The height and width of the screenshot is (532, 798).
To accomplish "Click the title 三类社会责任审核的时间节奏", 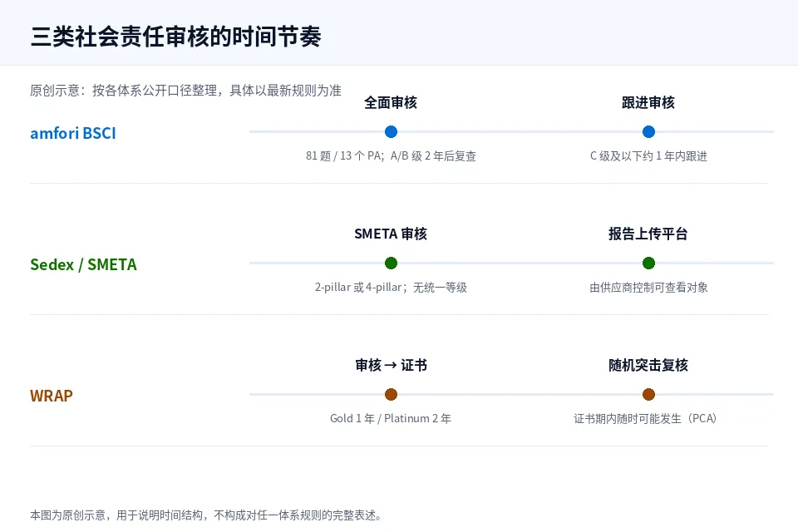I will pos(176,37).
